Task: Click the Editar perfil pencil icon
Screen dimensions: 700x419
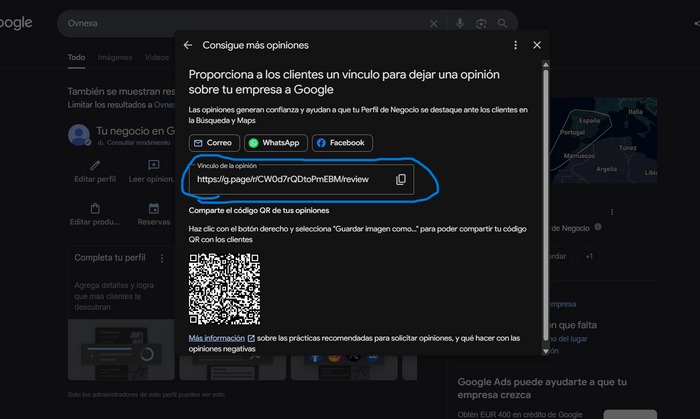Action: coord(95,166)
